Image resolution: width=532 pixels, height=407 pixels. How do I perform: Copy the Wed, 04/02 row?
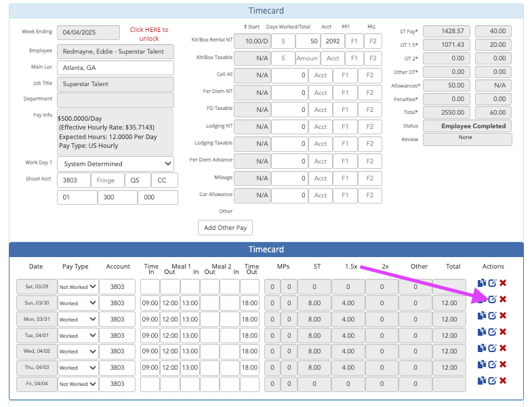coord(481,348)
